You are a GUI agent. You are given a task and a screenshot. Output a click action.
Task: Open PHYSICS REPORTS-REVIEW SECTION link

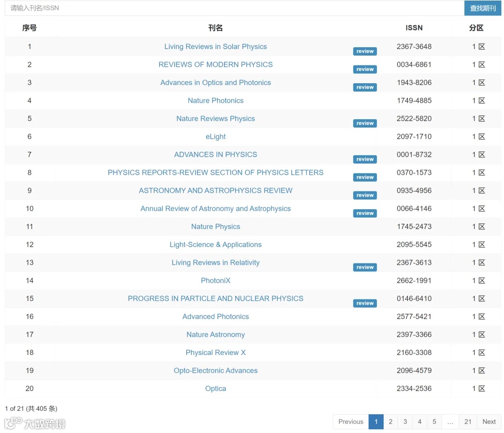coord(215,173)
